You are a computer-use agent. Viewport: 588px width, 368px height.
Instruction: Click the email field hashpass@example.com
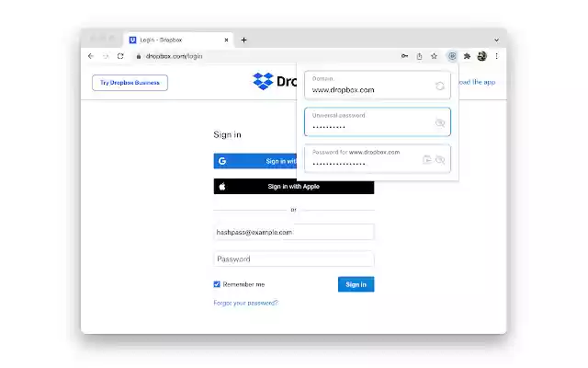tap(294, 232)
